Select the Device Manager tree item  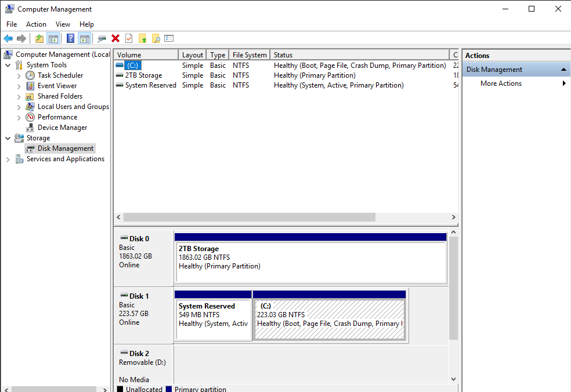(62, 128)
